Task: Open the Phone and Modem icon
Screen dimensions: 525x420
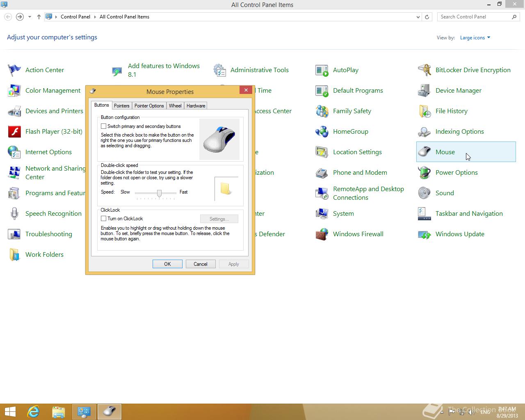Action: pyautogui.click(x=322, y=173)
